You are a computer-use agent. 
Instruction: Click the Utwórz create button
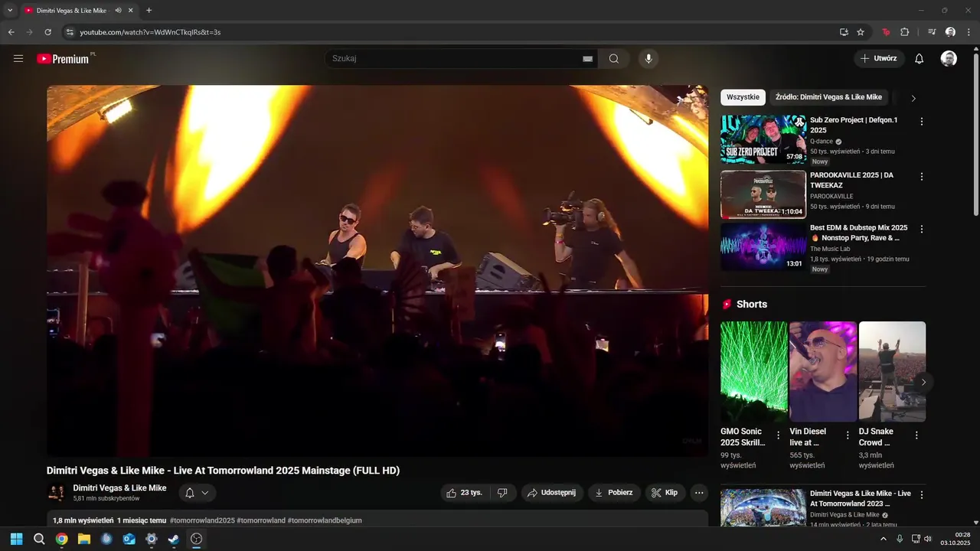[879, 59]
